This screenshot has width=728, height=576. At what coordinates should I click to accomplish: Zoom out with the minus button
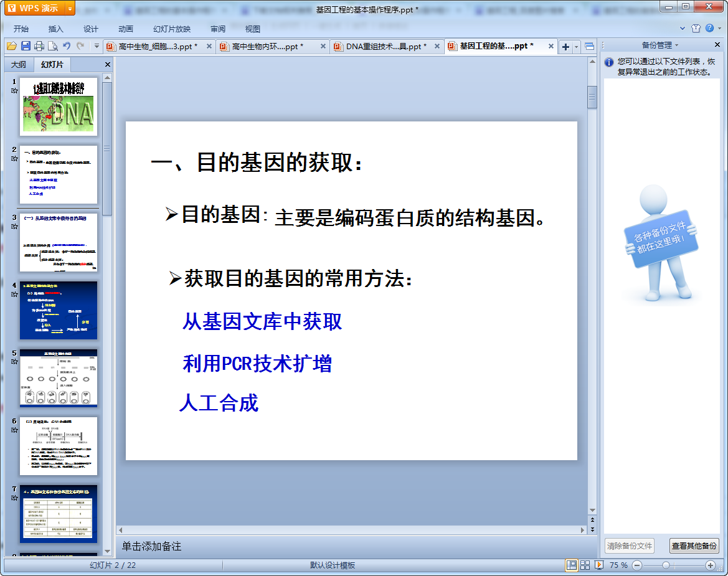click(x=637, y=565)
